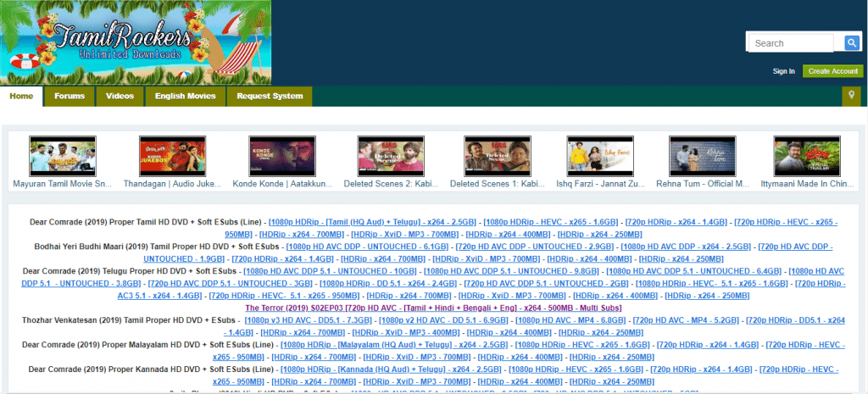Click the Create Account button
The image size is (868, 394).
coord(832,71)
